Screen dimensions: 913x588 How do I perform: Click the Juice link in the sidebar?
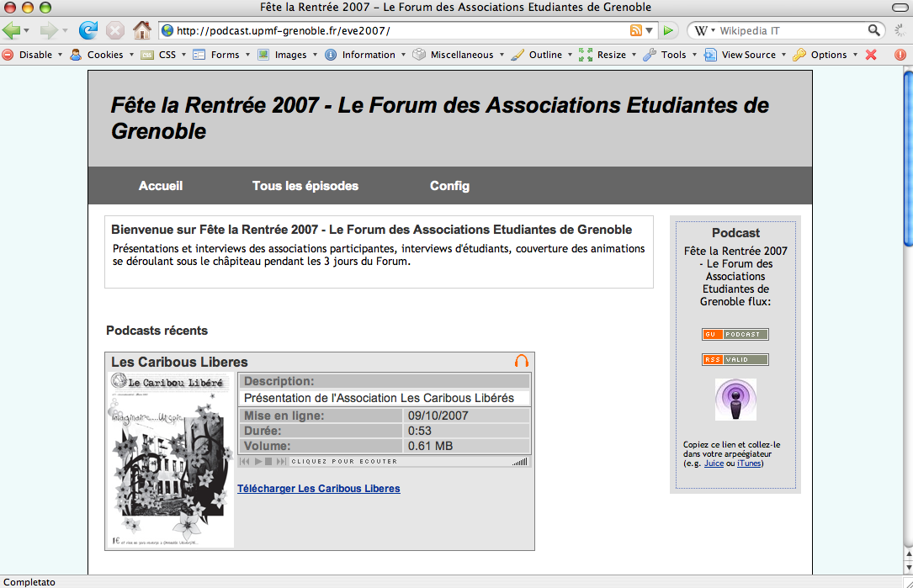(713, 463)
